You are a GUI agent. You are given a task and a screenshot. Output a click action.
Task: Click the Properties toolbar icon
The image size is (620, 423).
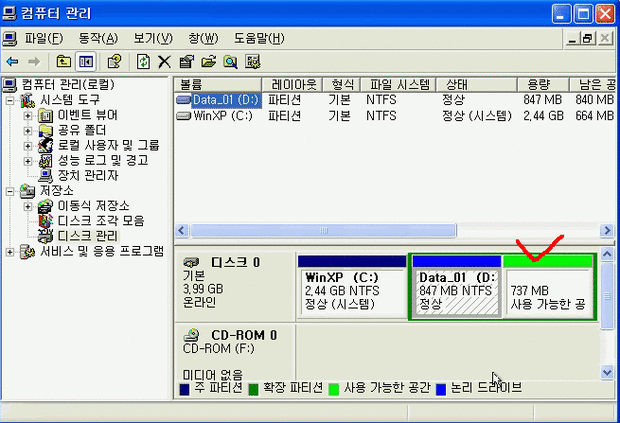pos(187,62)
